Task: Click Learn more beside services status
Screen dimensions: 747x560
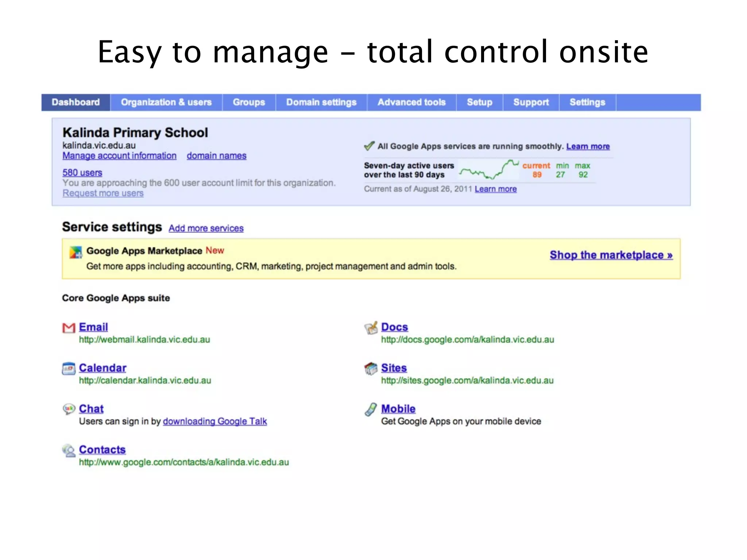Action: pyautogui.click(x=588, y=146)
